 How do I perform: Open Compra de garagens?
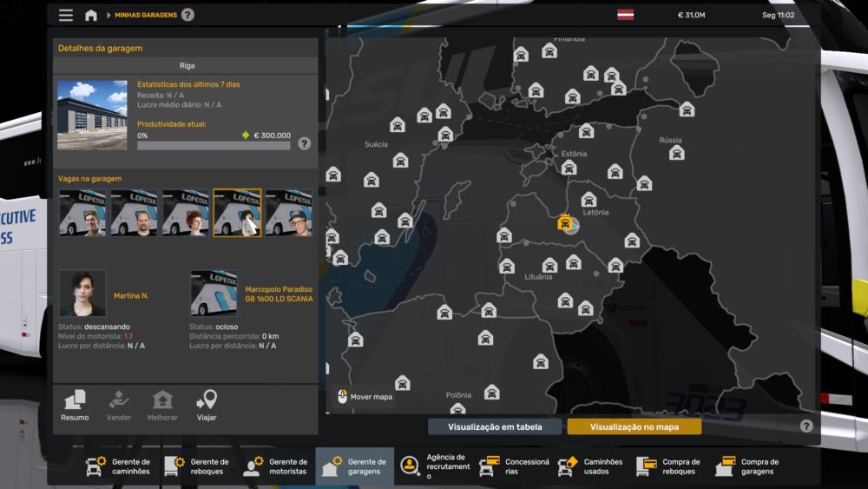[748, 466]
